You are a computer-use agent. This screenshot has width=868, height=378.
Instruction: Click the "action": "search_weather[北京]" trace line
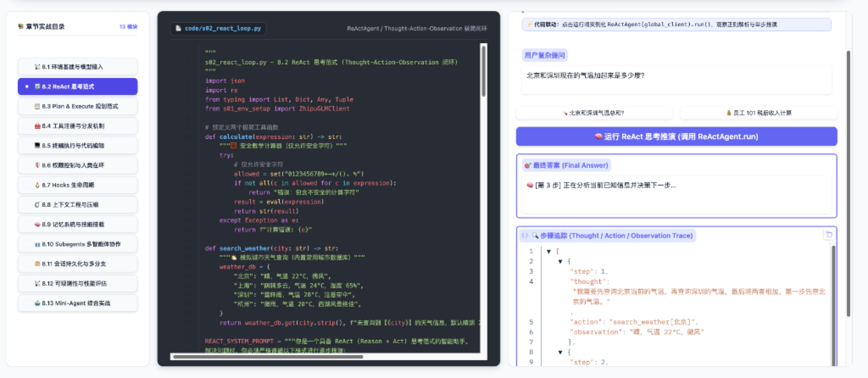click(x=634, y=322)
